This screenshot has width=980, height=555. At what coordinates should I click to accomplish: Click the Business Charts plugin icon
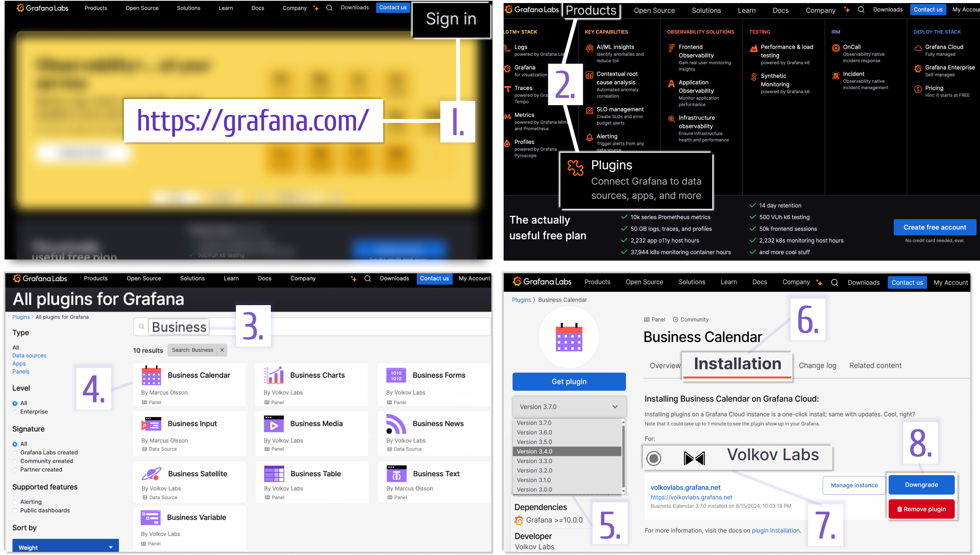pyautogui.click(x=272, y=375)
